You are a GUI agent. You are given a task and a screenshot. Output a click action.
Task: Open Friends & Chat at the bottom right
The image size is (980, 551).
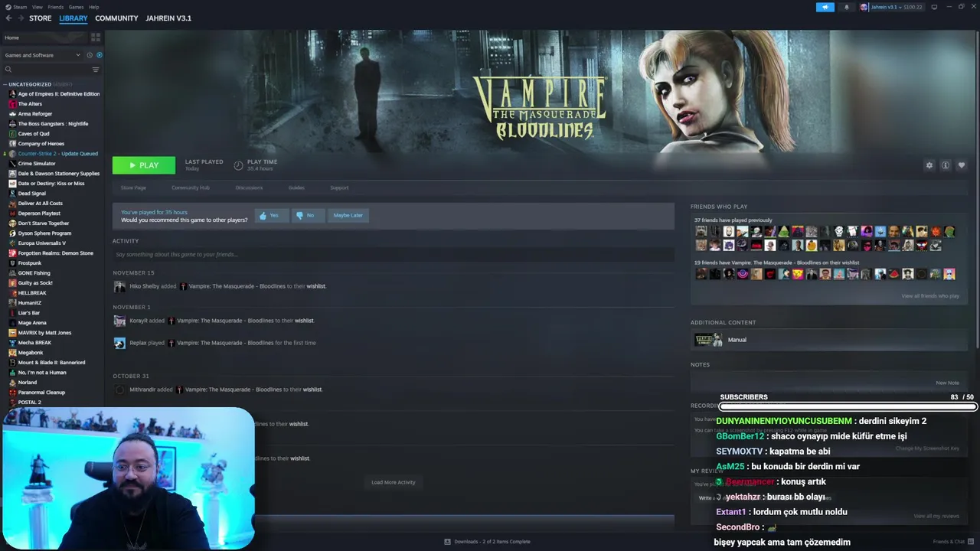952,542
